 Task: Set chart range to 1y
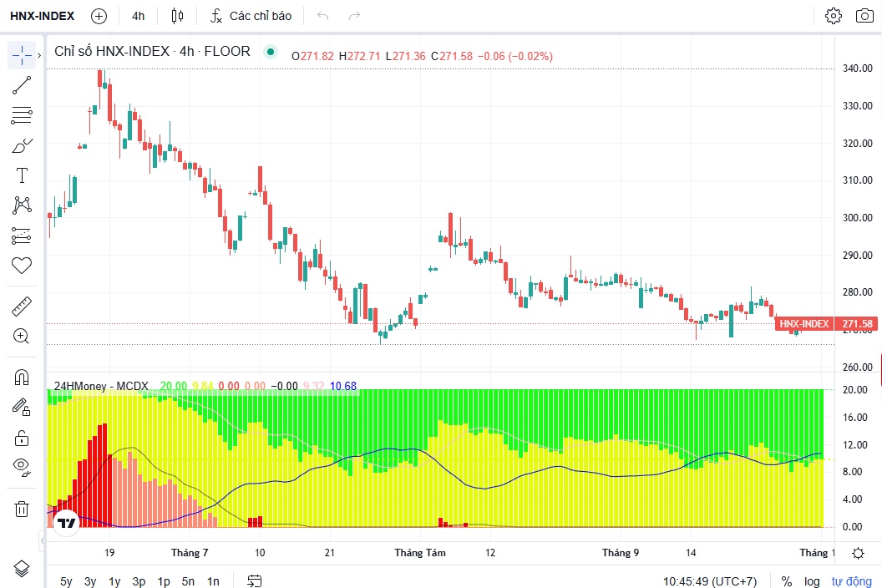[114, 581]
